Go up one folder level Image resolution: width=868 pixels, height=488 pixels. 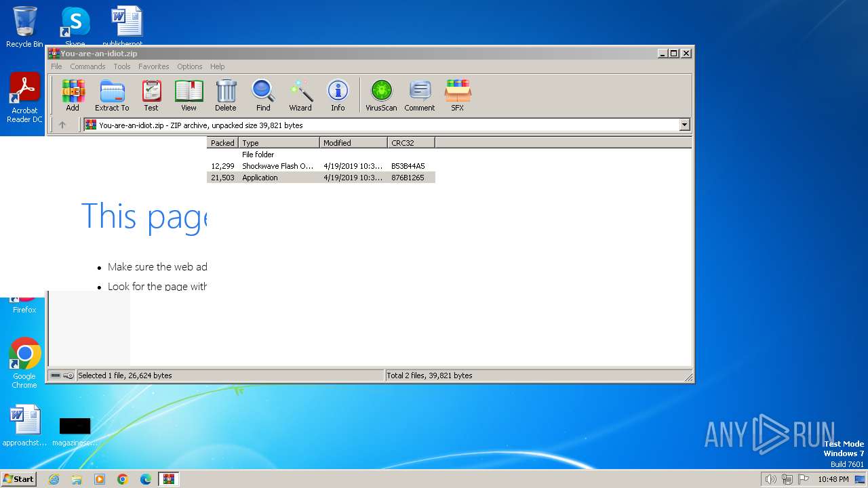(x=62, y=125)
